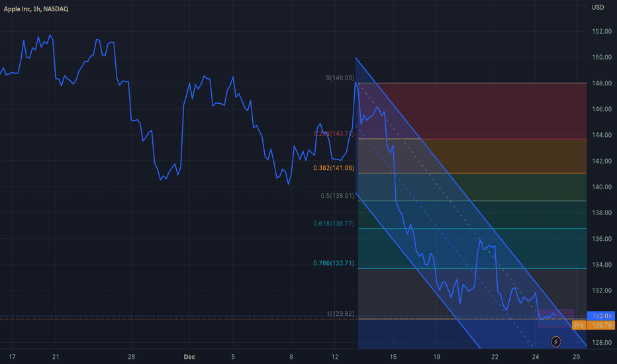Screen dimensions: 617x364
Task: Select the small purple rectangle near current price
Action: click(555, 318)
